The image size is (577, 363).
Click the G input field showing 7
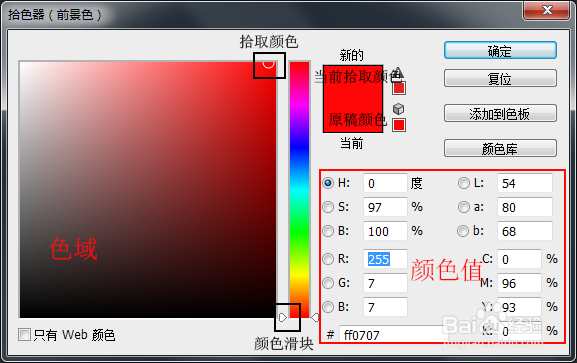(385, 283)
